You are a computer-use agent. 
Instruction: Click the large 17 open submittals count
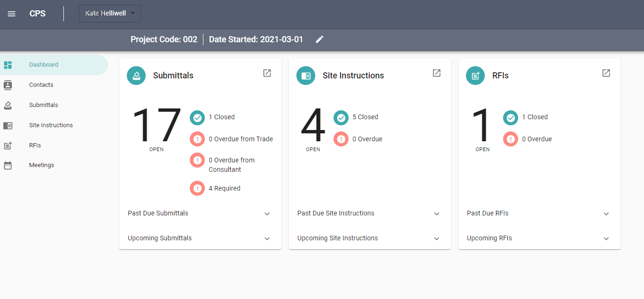(156, 126)
